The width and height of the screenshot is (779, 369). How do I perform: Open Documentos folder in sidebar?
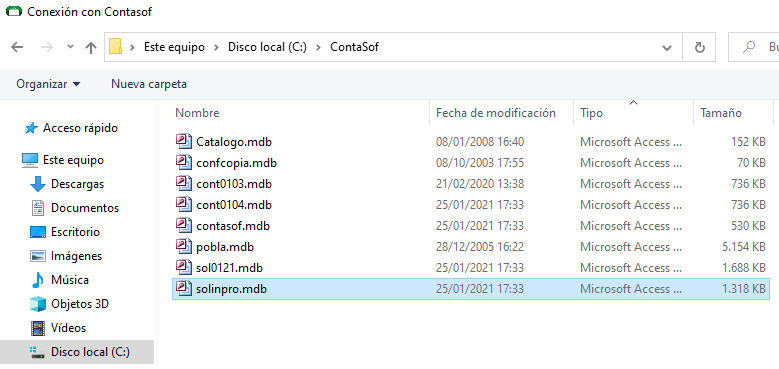tap(85, 208)
